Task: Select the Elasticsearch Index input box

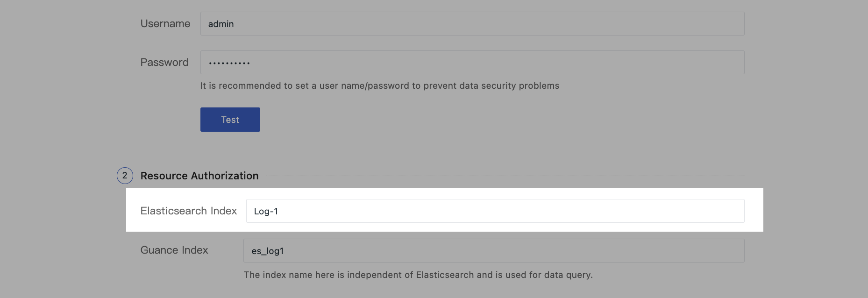Action: pyautogui.click(x=495, y=211)
